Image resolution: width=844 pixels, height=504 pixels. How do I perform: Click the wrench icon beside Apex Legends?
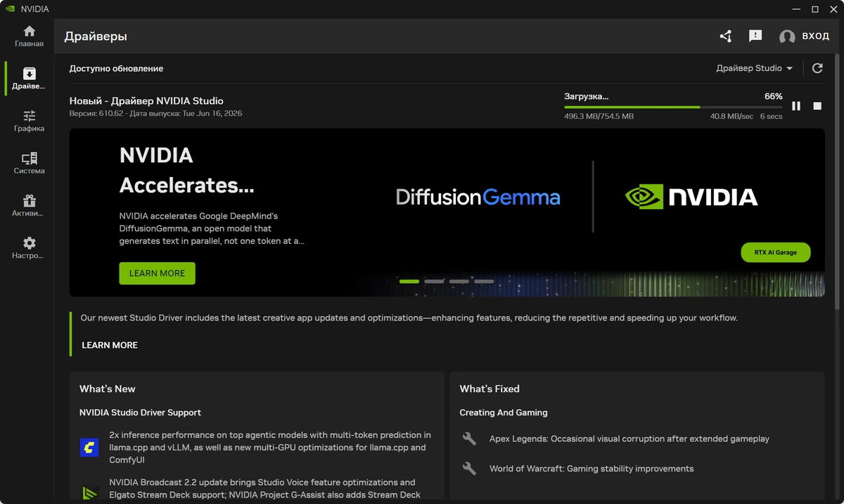469,439
